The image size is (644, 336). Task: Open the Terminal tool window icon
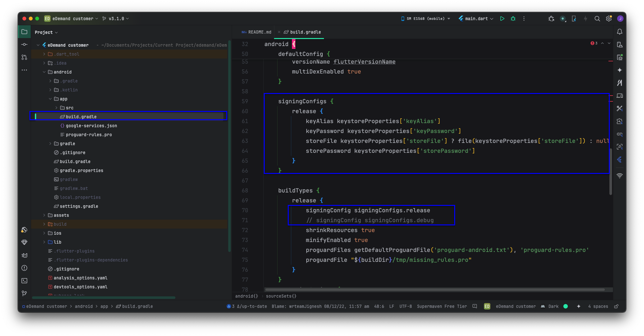(24, 281)
